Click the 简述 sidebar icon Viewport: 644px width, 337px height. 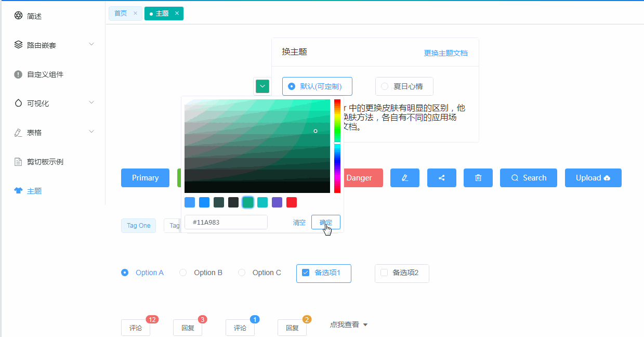[x=18, y=16]
